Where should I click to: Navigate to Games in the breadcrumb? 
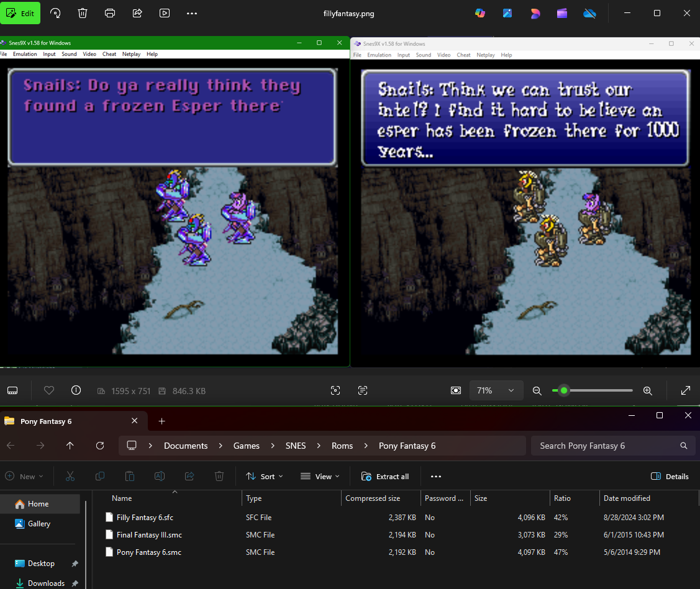247,446
